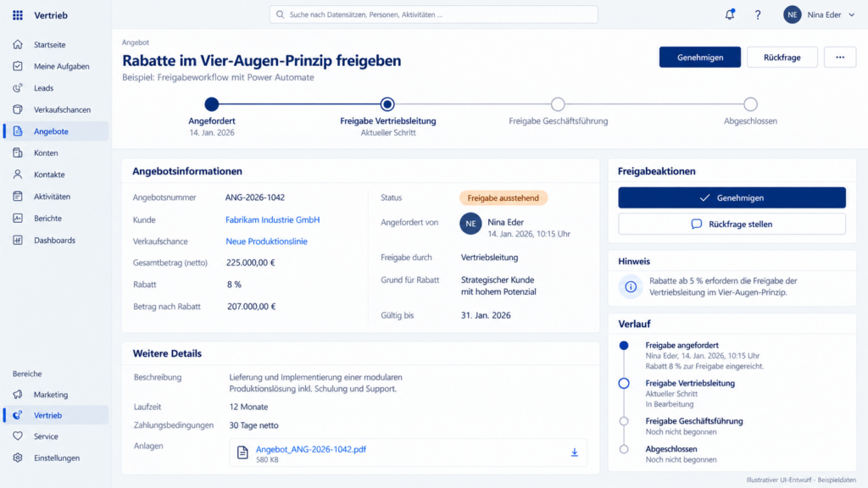Click the document icon beside the PDF attachment
This screenshot has width=868, height=488.
[242, 452]
